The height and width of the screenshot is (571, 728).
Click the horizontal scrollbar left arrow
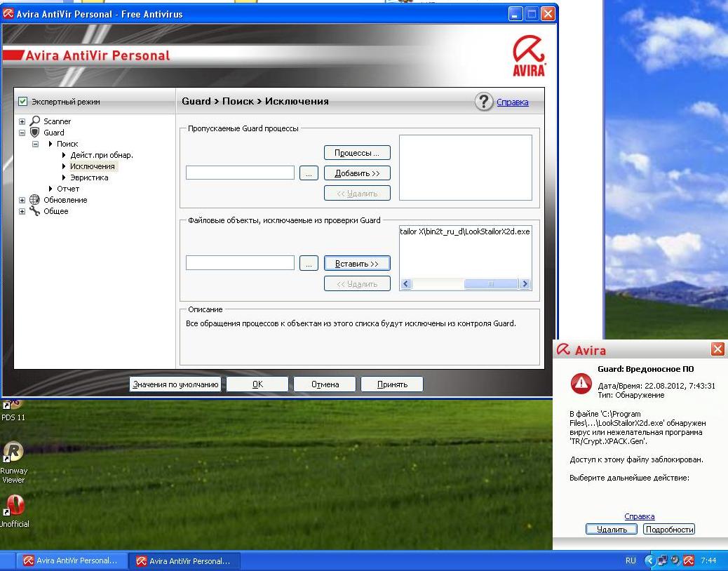(x=406, y=283)
